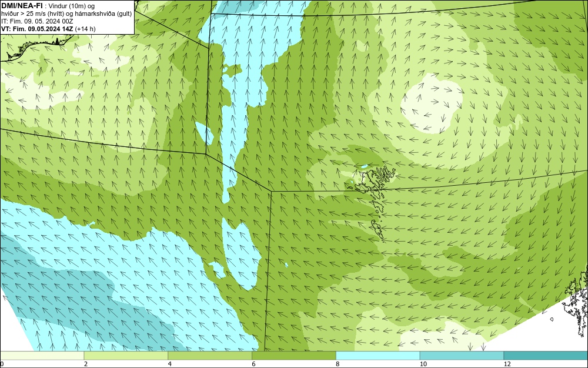Click the DMI/NEA-FI title text
The width and height of the screenshot is (588, 368).
22,6
